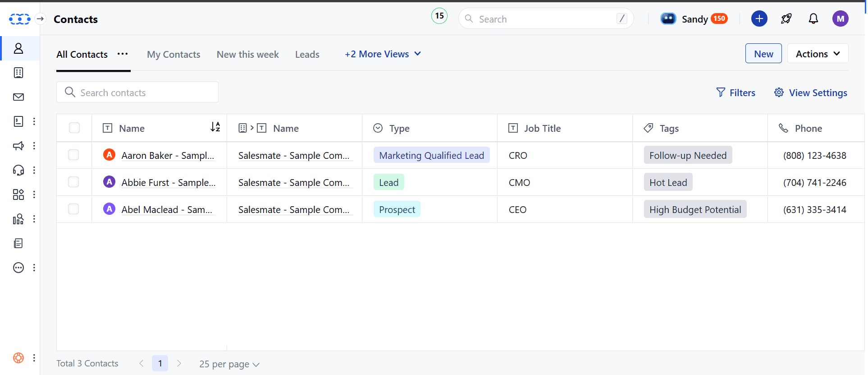Click the notification bell icon
This screenshot has height=375, width=868.
pos(813,19)
